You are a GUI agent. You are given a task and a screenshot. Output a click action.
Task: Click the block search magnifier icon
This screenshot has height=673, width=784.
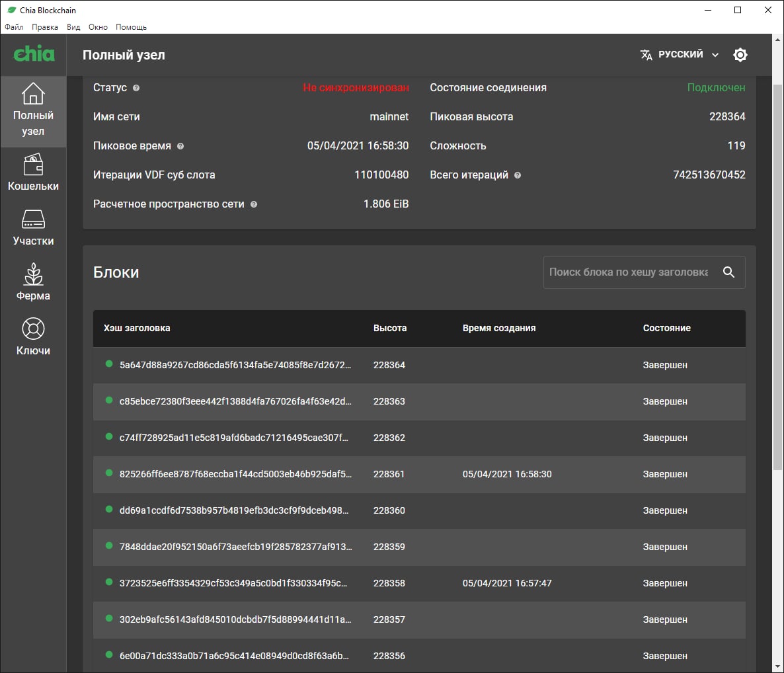tap(728, 272)
